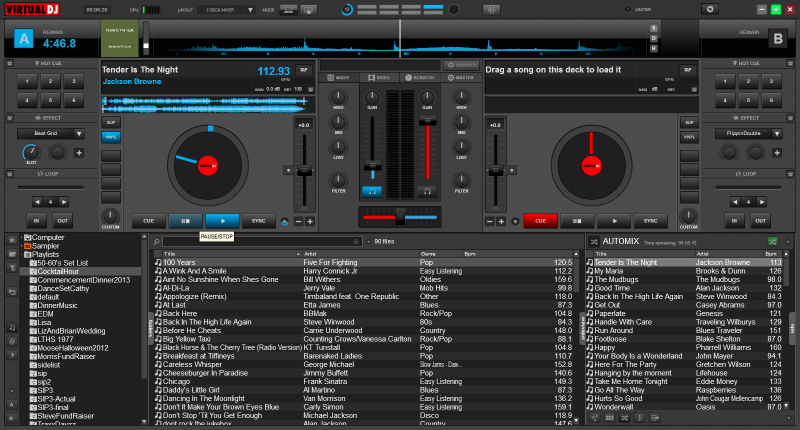Viewport: 800px width, 430px height.
Task: Collapse deck A Loop panel
Action: click(x=10, y=174)
